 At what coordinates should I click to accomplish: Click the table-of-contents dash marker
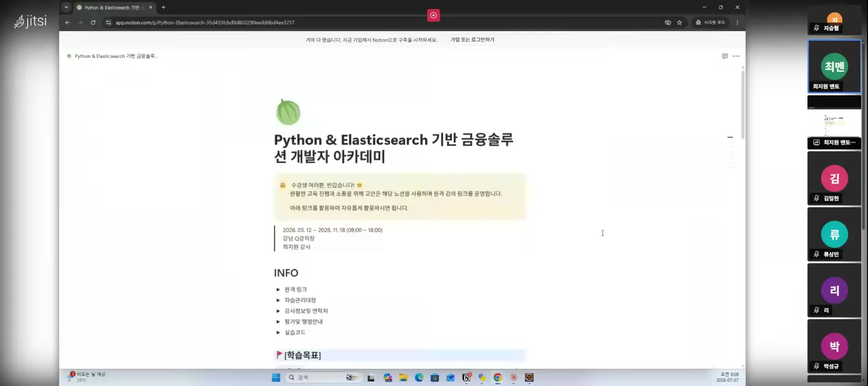click(730, 137)
